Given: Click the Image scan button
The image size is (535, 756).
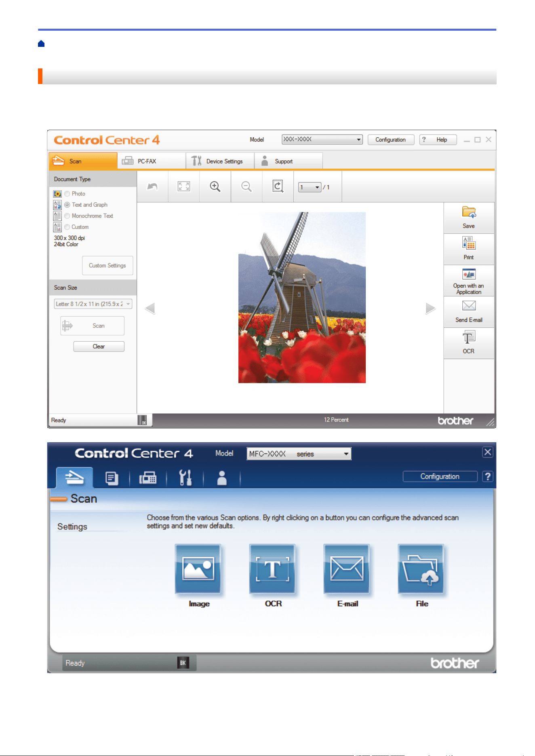Looking at the screenshot, I should coord(198,569).
